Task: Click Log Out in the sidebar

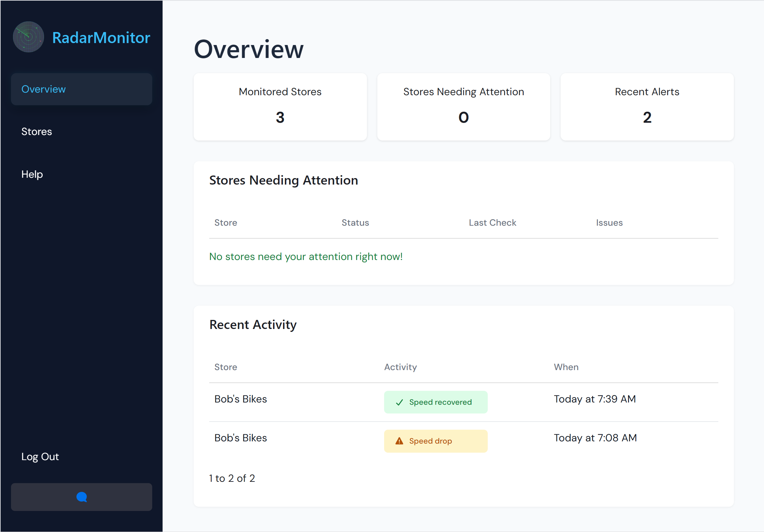Action: click(x=40, y=457)
